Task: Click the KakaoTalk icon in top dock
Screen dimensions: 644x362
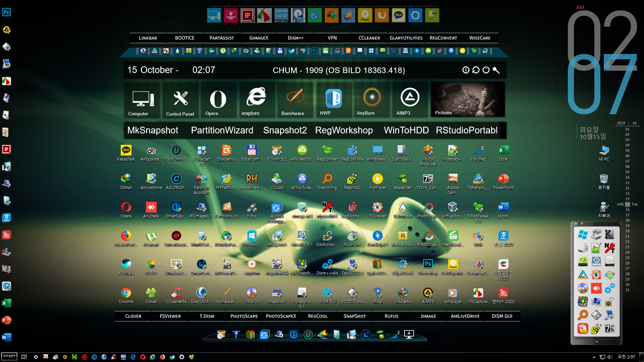Action: [398, 15]
